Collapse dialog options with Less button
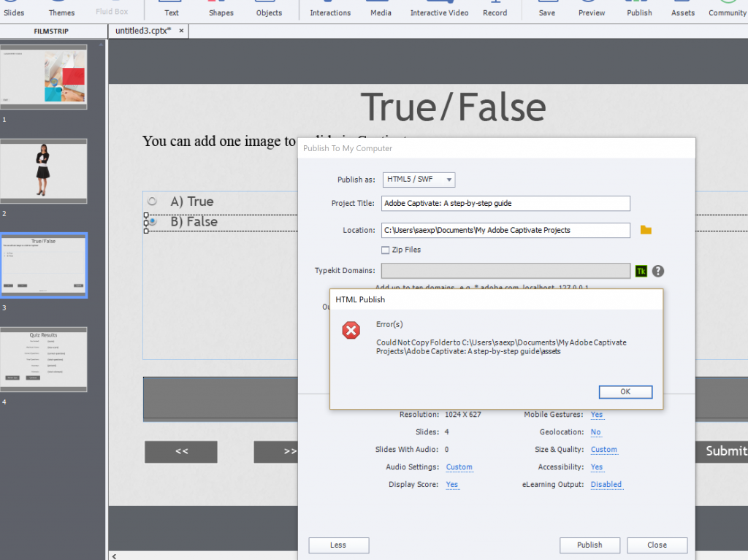 click(338, 545)
